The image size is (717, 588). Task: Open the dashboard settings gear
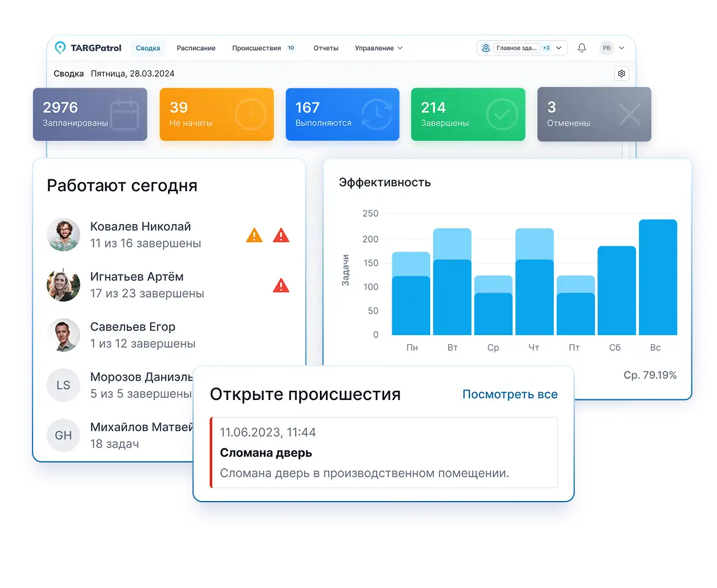(x=621, y=73)
